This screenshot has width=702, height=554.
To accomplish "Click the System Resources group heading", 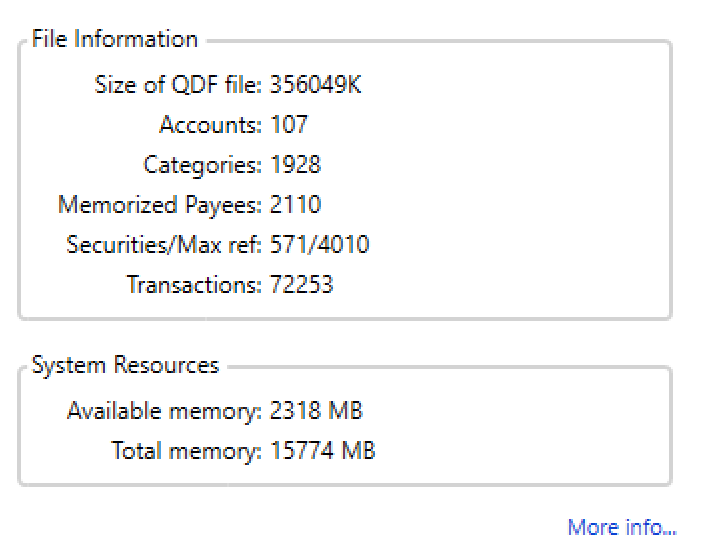I will (125, 366).
